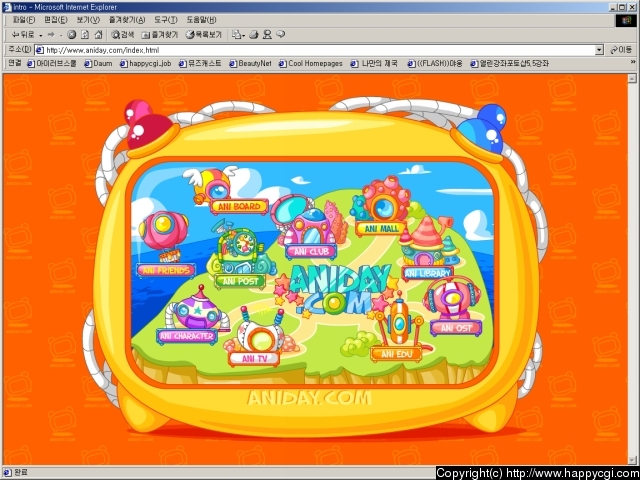Screen dimensions: 640x480
Task: Click the status bar 완료 text
Action: [21, 473]
